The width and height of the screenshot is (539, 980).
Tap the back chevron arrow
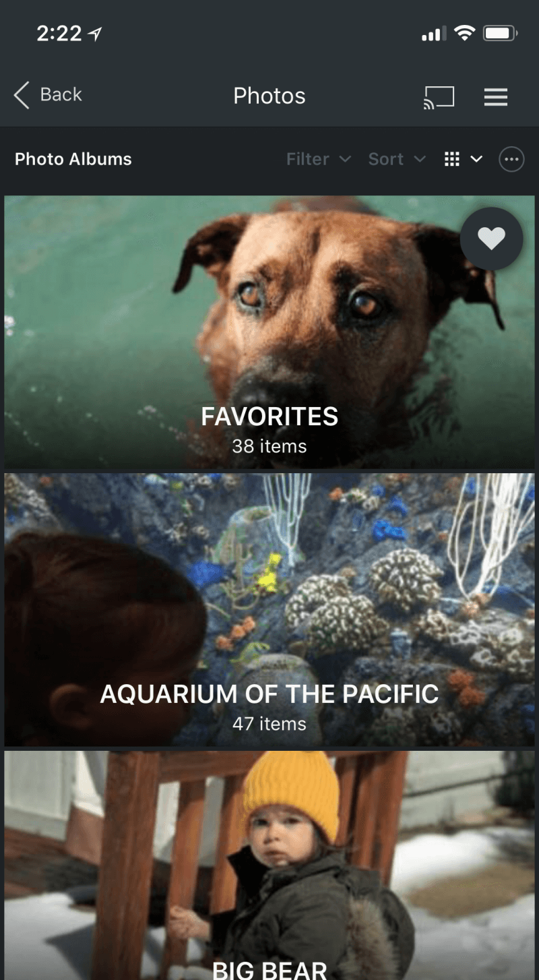(x=22, y=95)
